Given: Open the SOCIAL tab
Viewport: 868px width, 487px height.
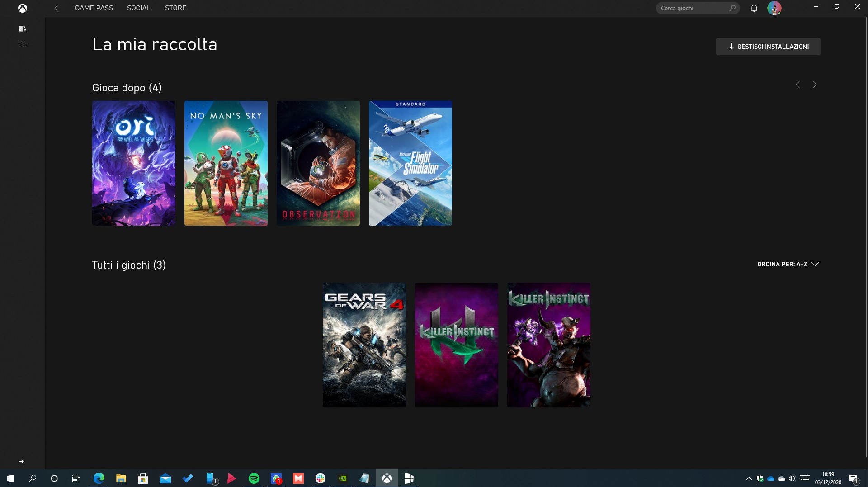Looking at the screenshot, I should click(x=139, y=8).
